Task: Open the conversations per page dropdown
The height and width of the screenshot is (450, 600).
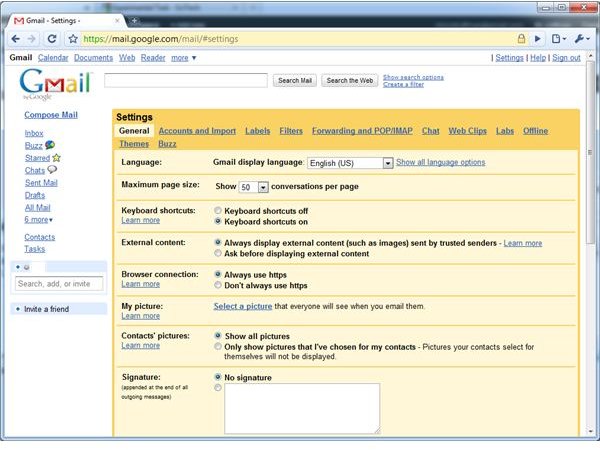Action: point(253,187)
